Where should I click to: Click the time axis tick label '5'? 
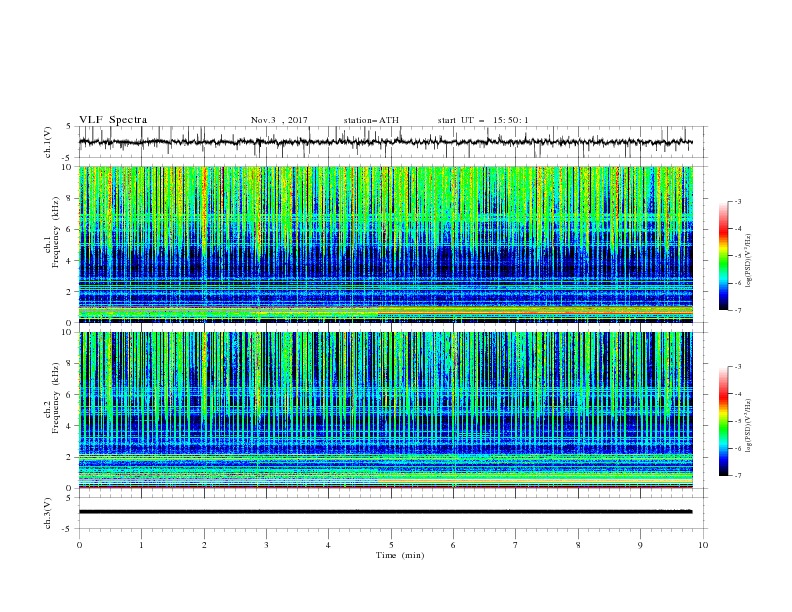pos(391,545)
